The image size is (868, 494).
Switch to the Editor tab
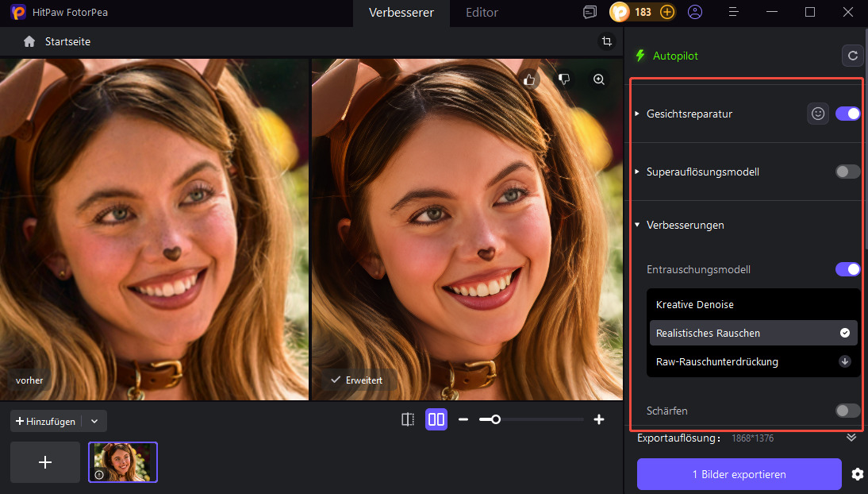coord(482,13)
